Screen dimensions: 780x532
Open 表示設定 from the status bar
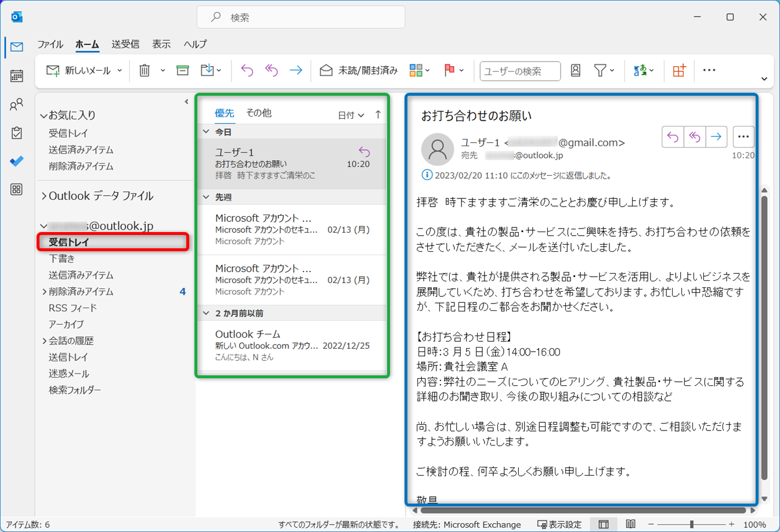point(560,524)
